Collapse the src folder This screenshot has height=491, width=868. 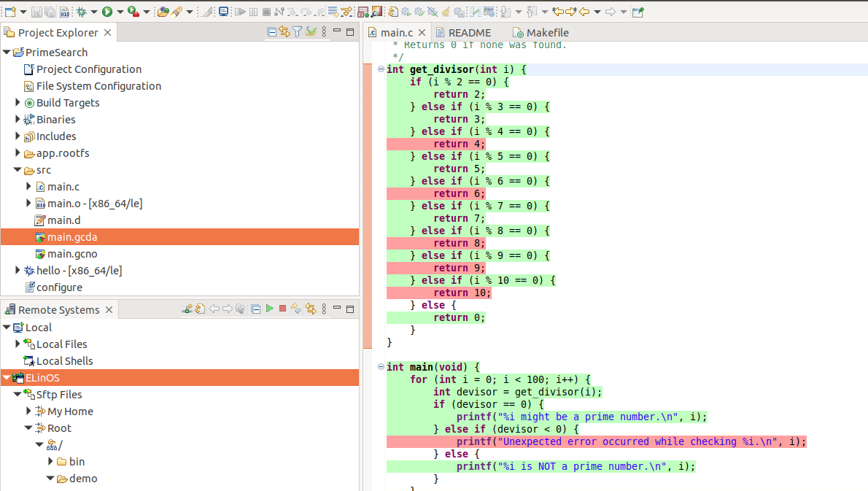coord(18,170)
